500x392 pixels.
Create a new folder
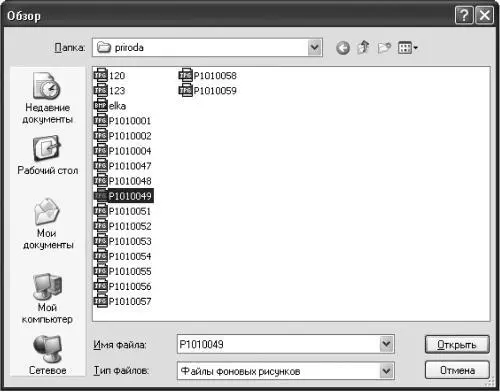point(384,48)
